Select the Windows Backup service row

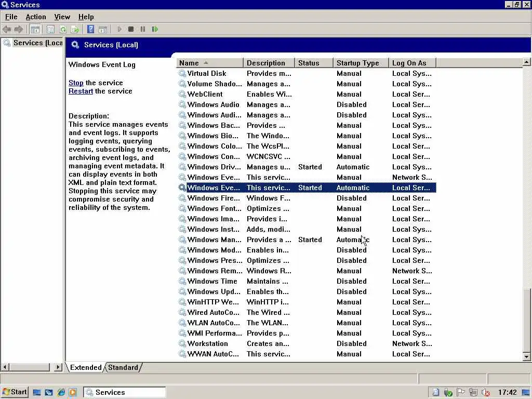coord(307,126)
